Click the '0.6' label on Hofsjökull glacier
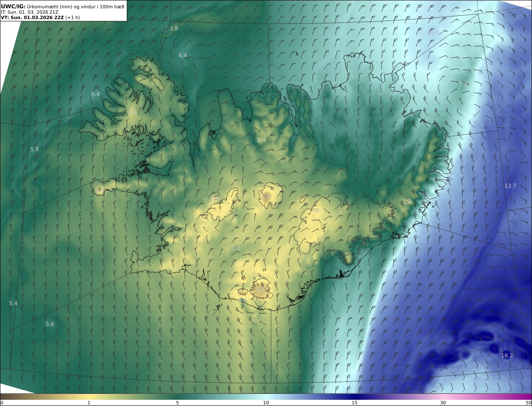This screenshot has width=532, height=406. click(x=267, y=197)
